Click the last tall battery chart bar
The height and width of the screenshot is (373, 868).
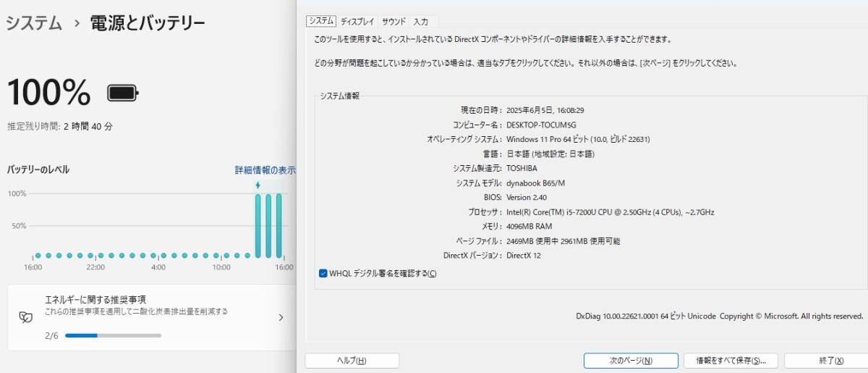[279, 225]
